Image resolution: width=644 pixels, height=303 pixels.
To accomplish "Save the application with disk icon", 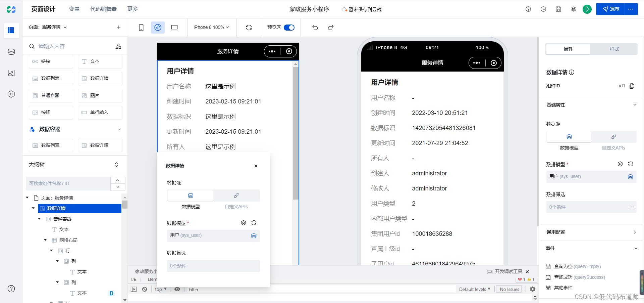I will click(558, 9).
